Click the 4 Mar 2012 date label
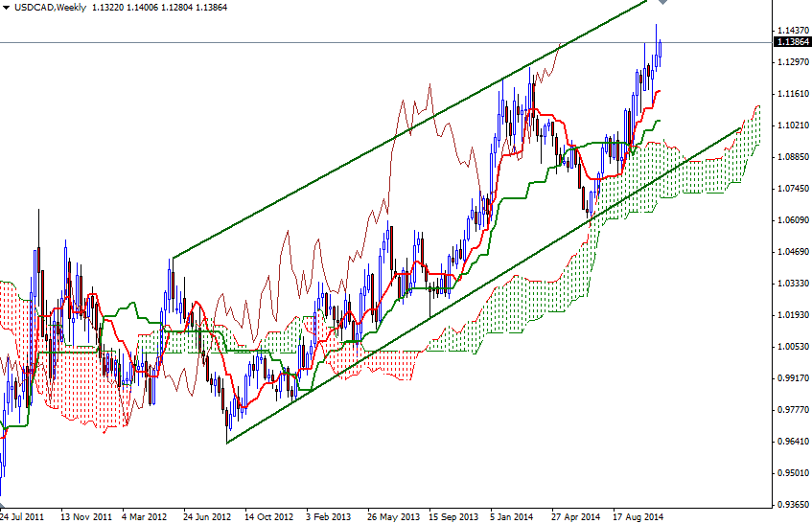 145,516
